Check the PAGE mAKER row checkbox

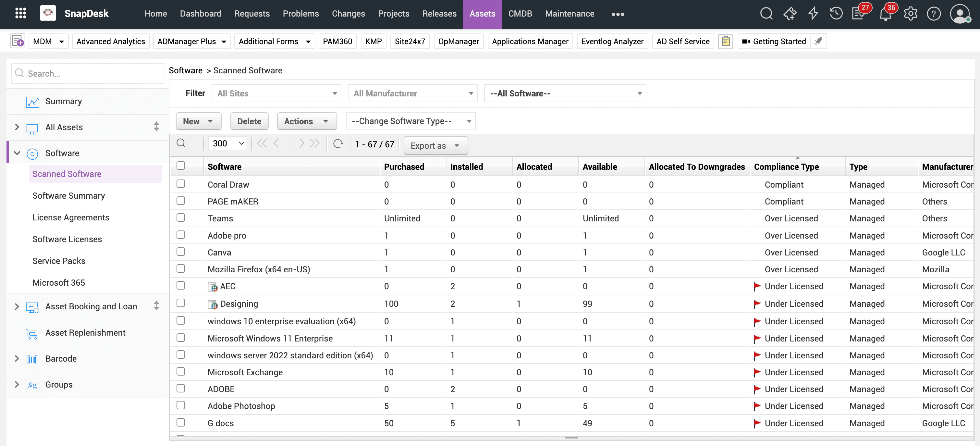(x=181, y=201)
